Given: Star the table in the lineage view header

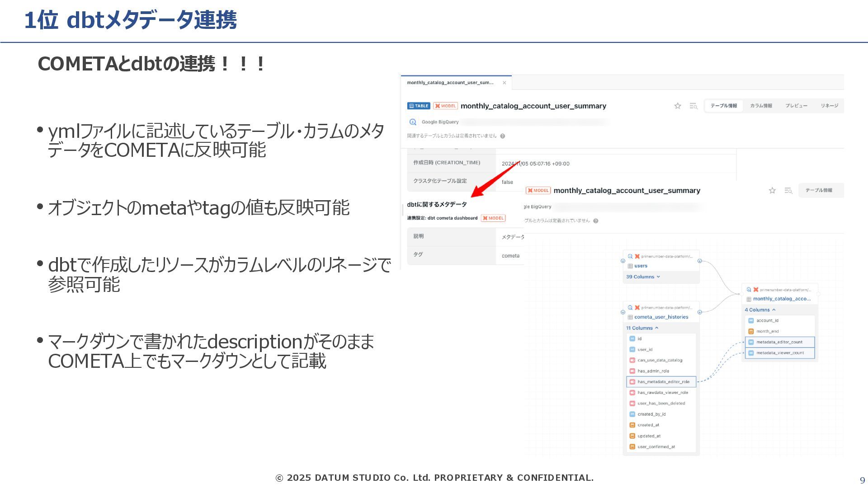Looking at the screenshot, I should (x=773, y=191).
